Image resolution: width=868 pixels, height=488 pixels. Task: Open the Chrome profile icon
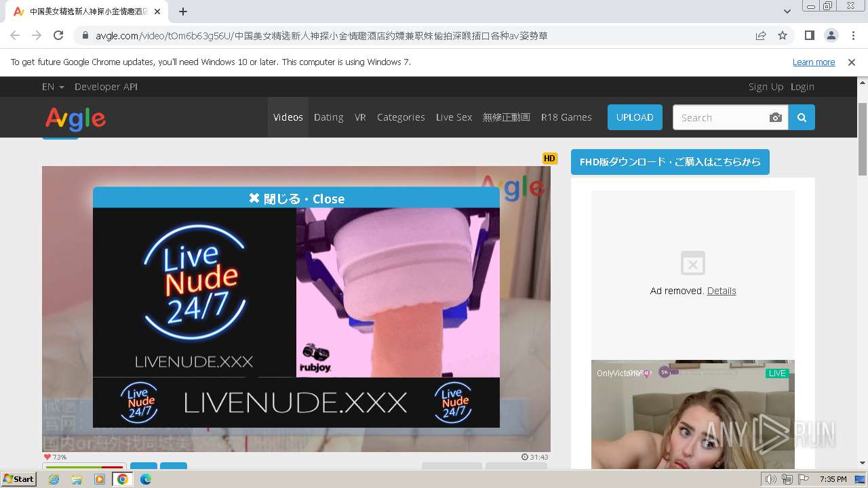point(831,35)
